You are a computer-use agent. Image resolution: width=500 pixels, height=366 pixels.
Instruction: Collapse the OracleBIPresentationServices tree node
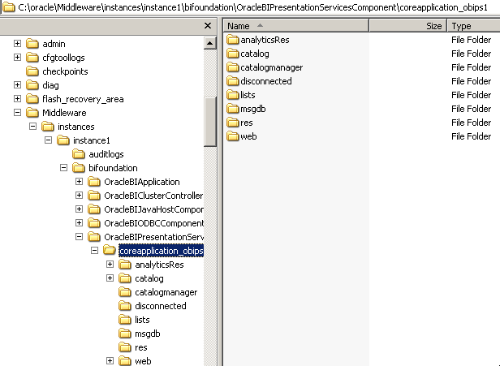click(79, 237)
